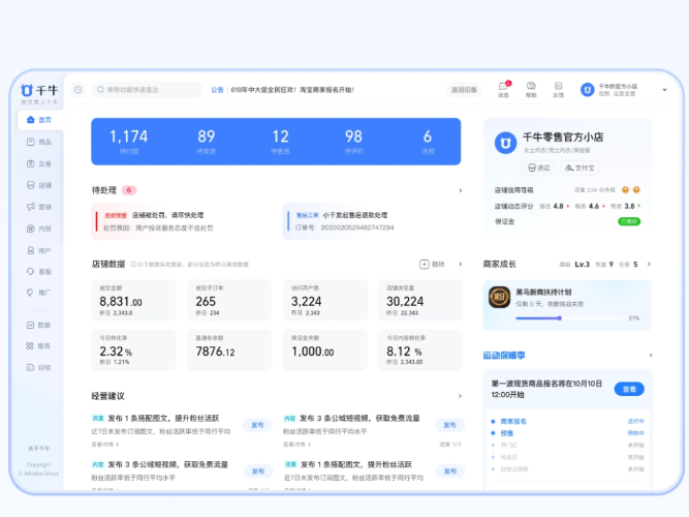Click the 98 待评价 counter

[x=354, y=141]
